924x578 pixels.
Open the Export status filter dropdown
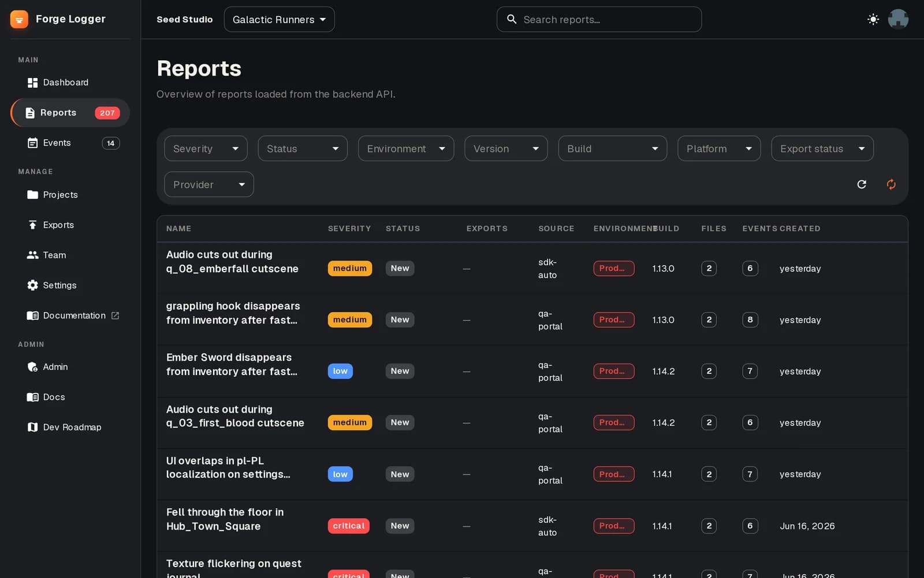[822, 149]
